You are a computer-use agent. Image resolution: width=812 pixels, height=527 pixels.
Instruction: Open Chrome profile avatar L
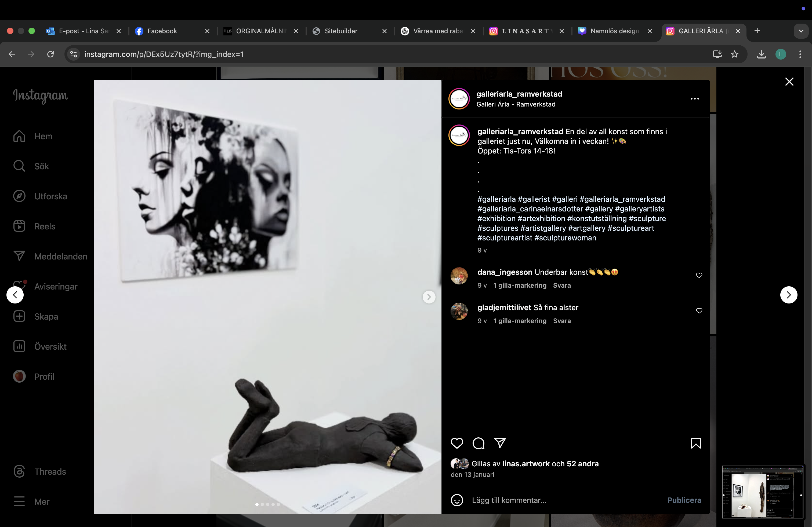coord(781,54)
